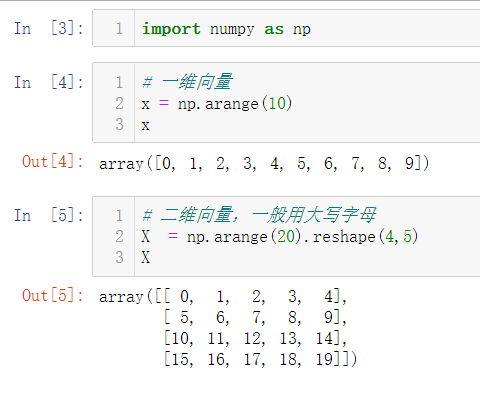Viewport: 480px width, 394px height.
Task: Click the import numpy as np code line
Action: [x=226, y=29]
